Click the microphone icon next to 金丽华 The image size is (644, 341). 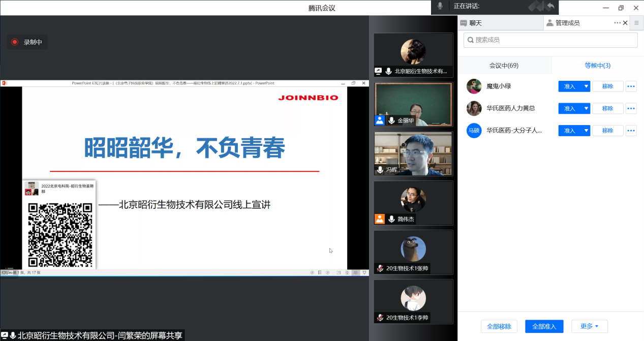(x=391, y=120)
